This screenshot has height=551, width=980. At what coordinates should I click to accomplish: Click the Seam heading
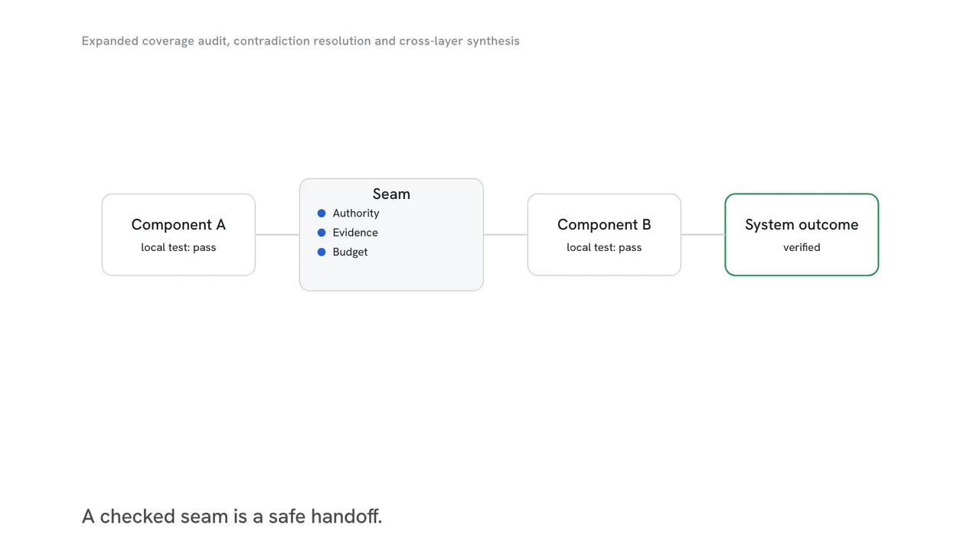[391, 194]
